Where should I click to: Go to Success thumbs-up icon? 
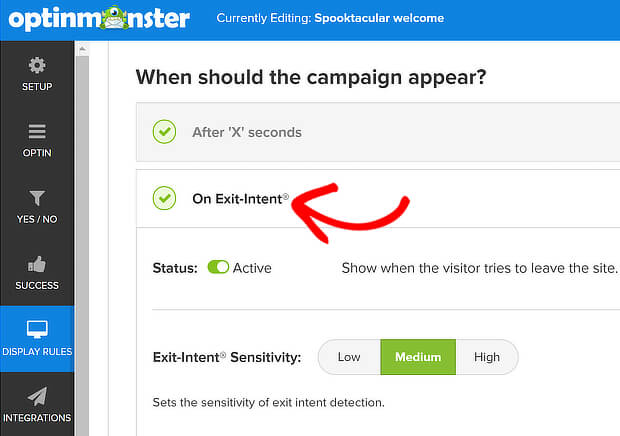[x=37, y=264]
